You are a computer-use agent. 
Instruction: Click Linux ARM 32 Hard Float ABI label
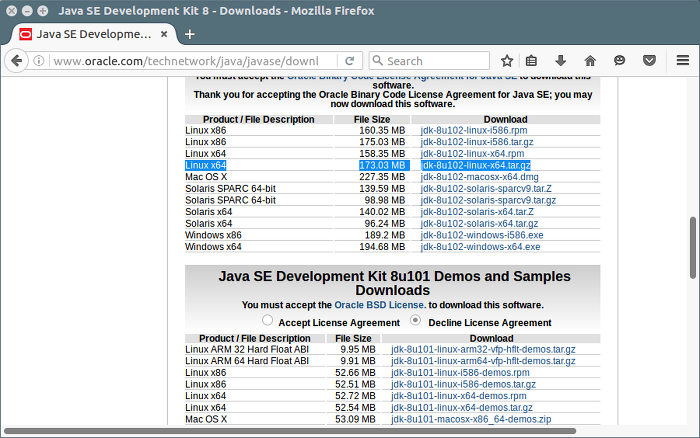pos(247,349)
